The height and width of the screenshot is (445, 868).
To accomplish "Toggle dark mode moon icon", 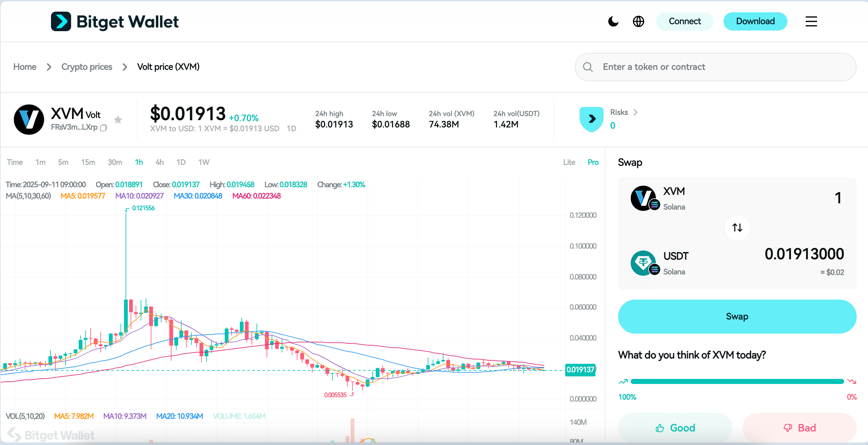I will pyautogui.click(x=613, y=21).
